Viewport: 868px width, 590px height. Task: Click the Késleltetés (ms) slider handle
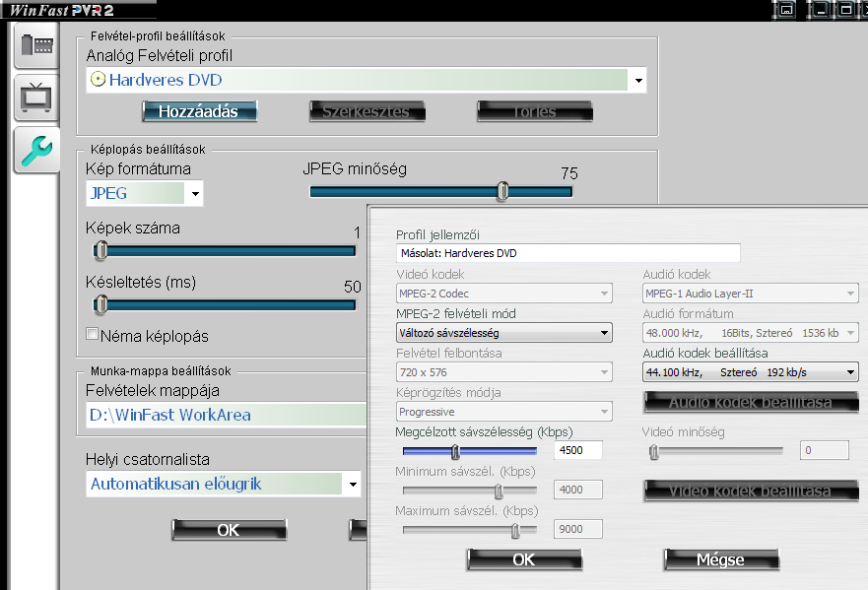(x=100, y=304)
